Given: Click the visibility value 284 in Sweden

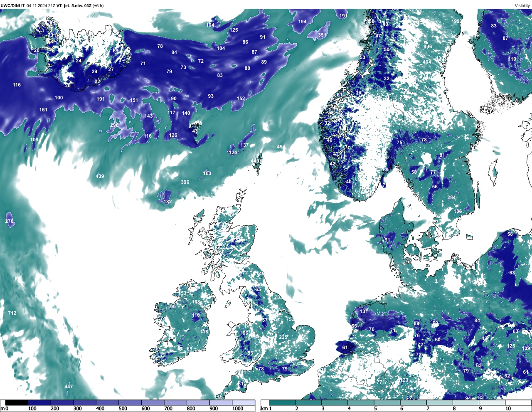Looking at the screenshot, I should pyautogui.click(x=451, y=197).
